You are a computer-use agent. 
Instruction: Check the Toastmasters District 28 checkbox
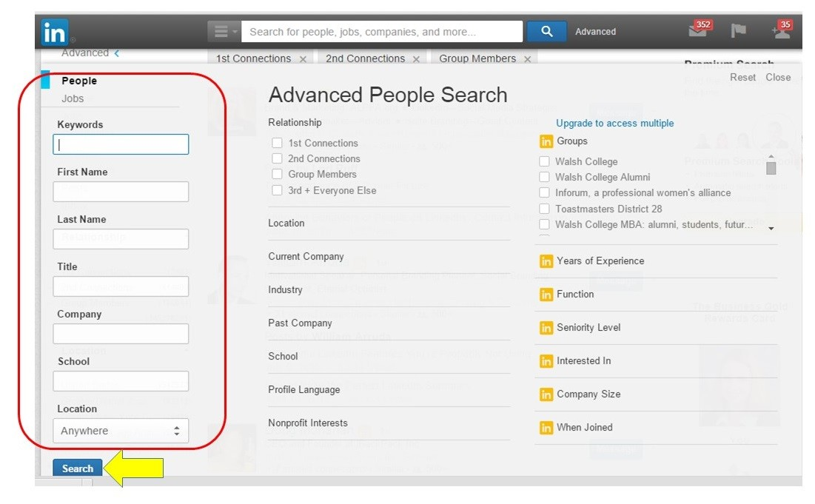(x=544, y=209)
